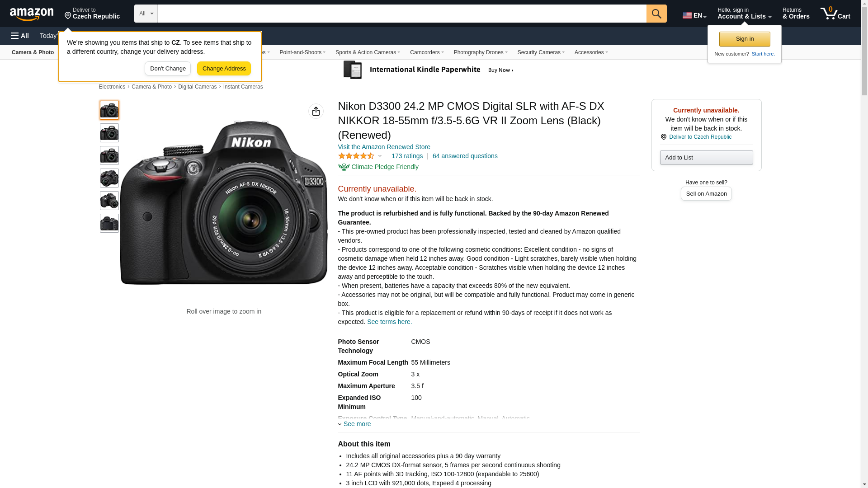Open the EN language selector dropdown
868x488 pixels.
click(x=694, y=15)
